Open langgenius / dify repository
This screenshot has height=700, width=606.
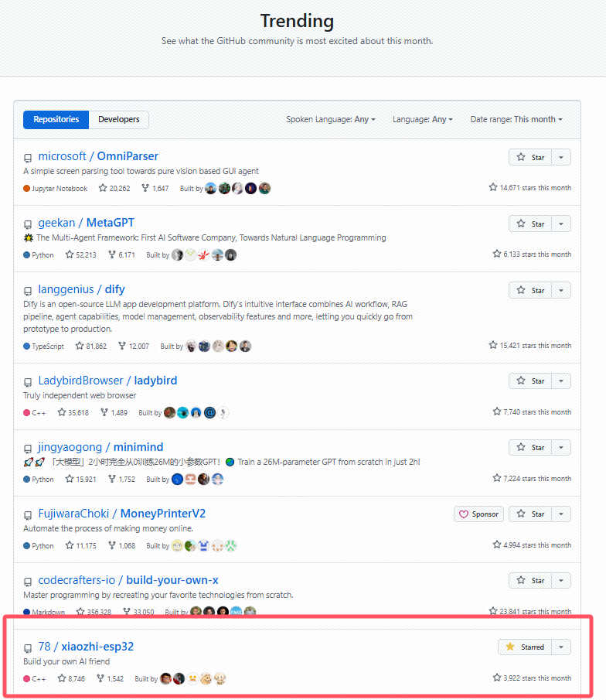81,289
